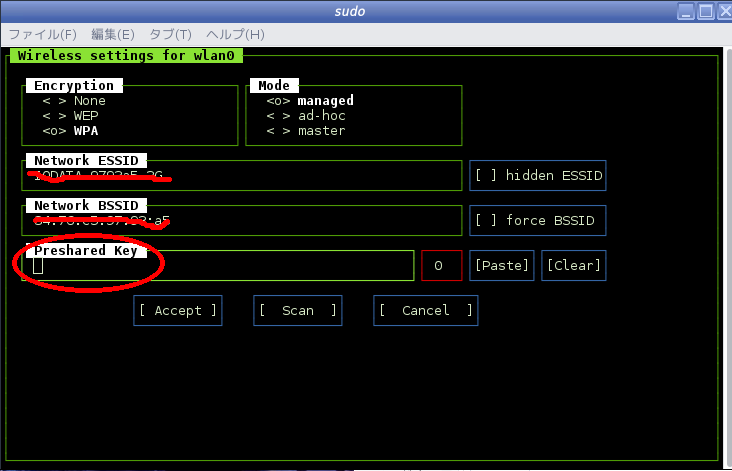The width and height of the screenshot is (732, 471).
Task: Open the タブ(T) menu
Action: tap(170, 35)
